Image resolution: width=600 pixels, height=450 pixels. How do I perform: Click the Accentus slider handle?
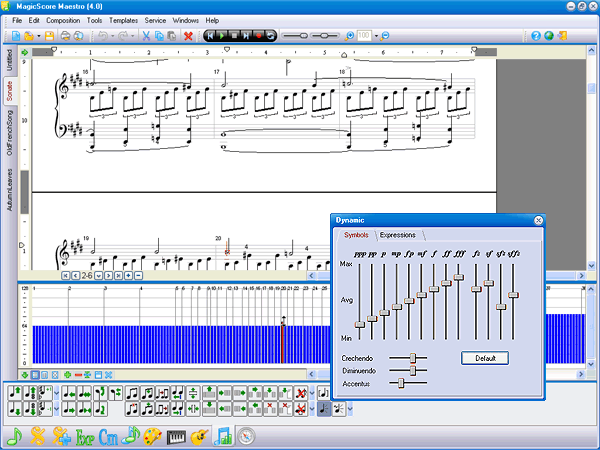pyautogui.click(x=401, y=383)
